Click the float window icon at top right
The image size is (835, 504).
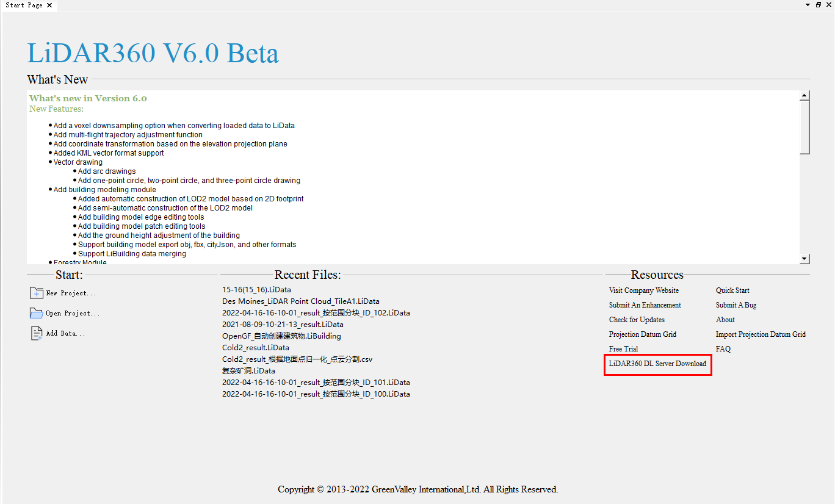[x=819, y=5]
